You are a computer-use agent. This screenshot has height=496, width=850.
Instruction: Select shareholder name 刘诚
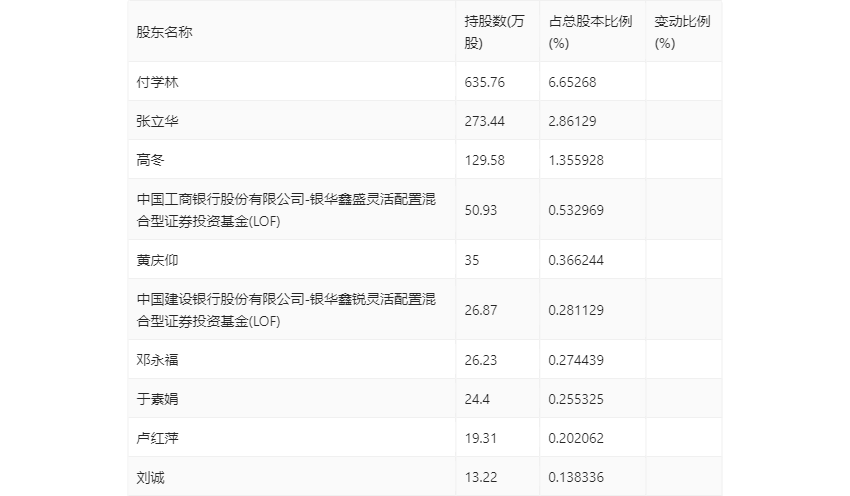[150, 478]
